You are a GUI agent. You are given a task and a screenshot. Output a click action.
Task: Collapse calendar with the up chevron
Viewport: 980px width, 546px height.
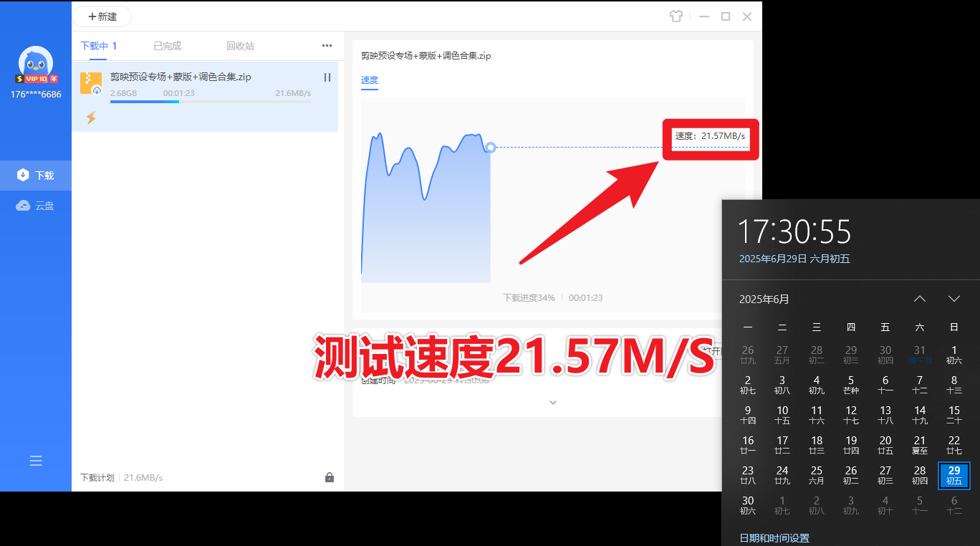tap(920, 299)
